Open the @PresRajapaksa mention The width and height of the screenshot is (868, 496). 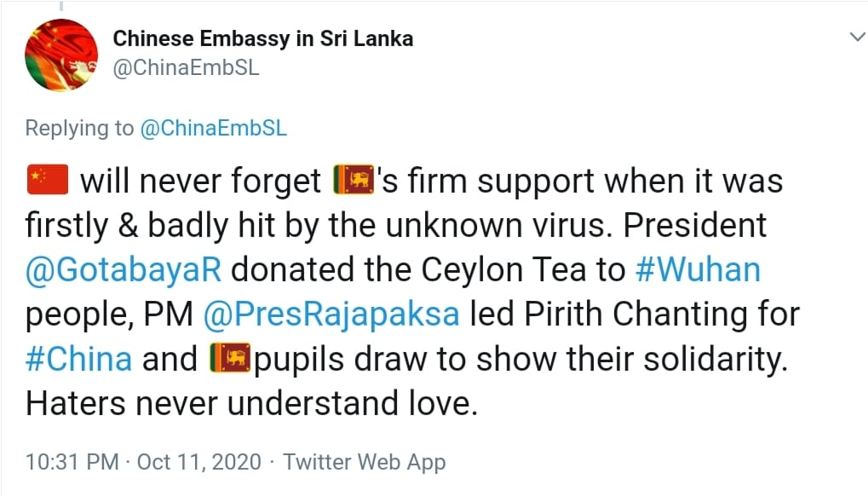(331, 314)
